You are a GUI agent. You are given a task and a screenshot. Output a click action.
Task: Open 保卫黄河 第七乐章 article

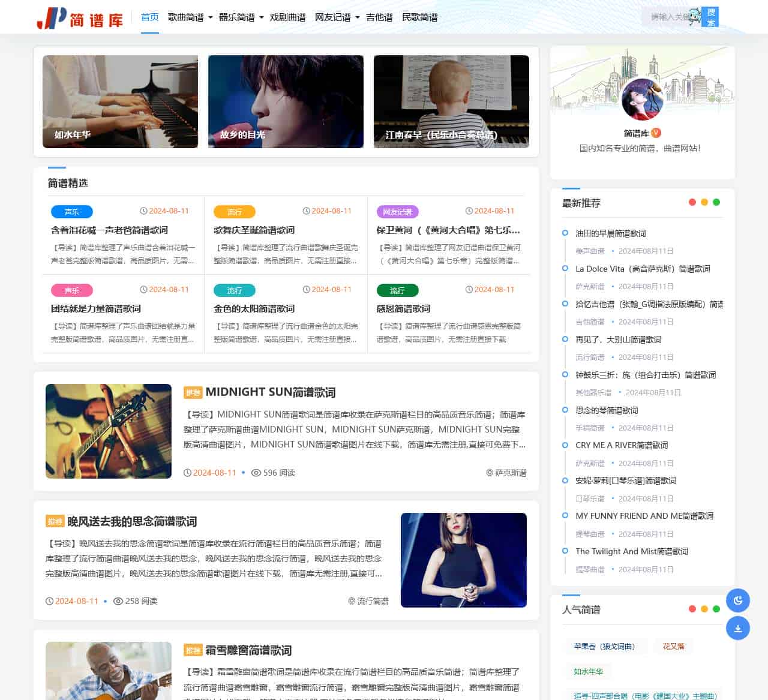click(x=448, y=230)
